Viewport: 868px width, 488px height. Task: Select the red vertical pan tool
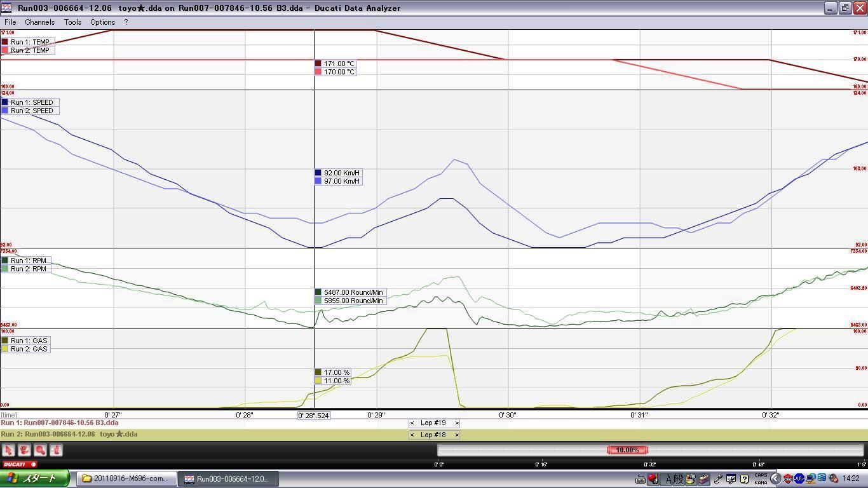[x=56, y=450]
